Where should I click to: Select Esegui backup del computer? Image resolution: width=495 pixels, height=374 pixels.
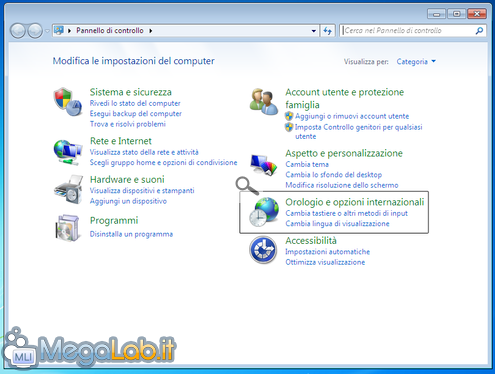136,114
